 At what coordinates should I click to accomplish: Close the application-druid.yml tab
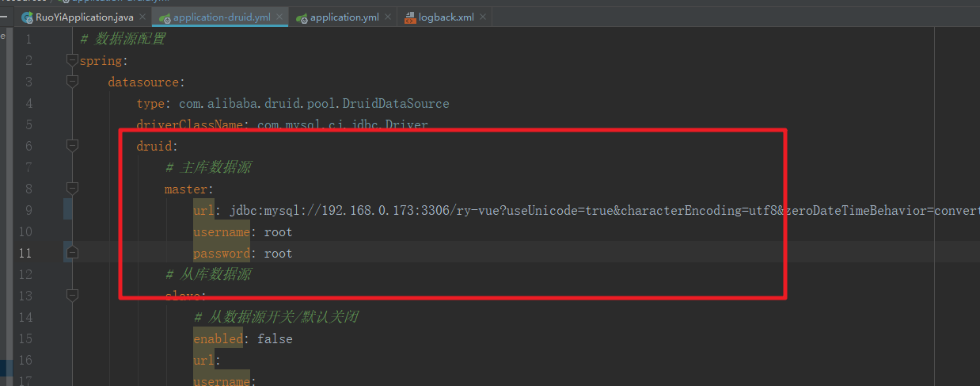[279, 17]
